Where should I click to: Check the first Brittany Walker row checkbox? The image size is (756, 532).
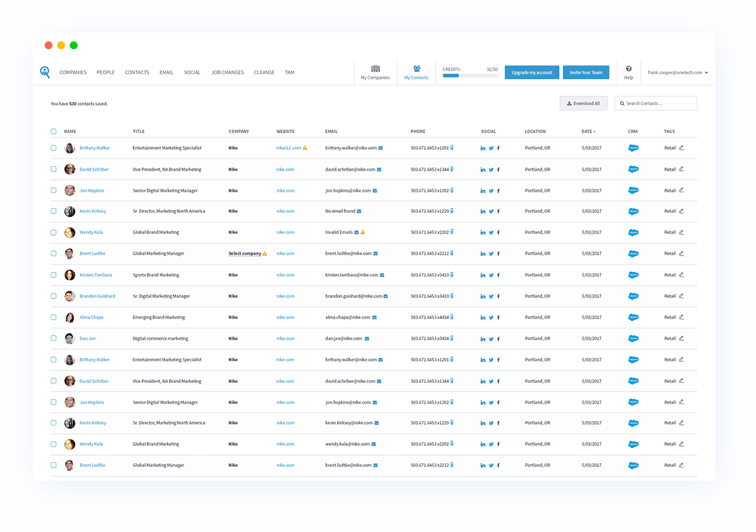pyautogui.click(x=53, y=148)
